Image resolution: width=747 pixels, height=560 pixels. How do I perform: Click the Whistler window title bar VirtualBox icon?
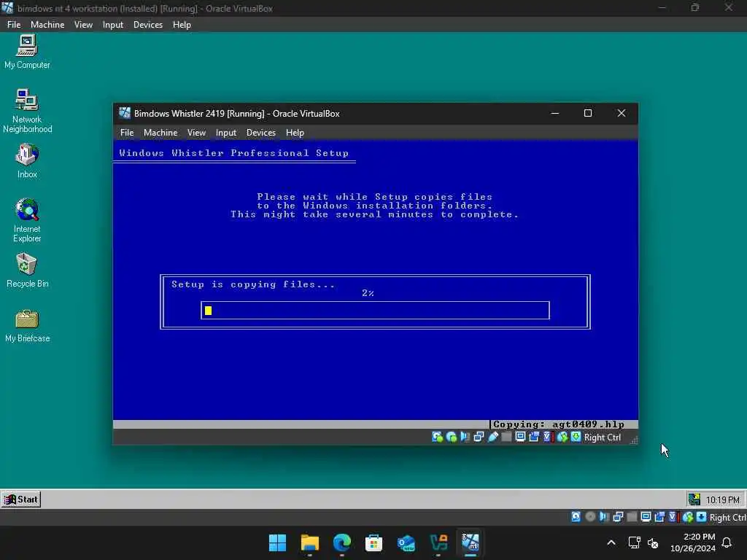coord(125,113)
